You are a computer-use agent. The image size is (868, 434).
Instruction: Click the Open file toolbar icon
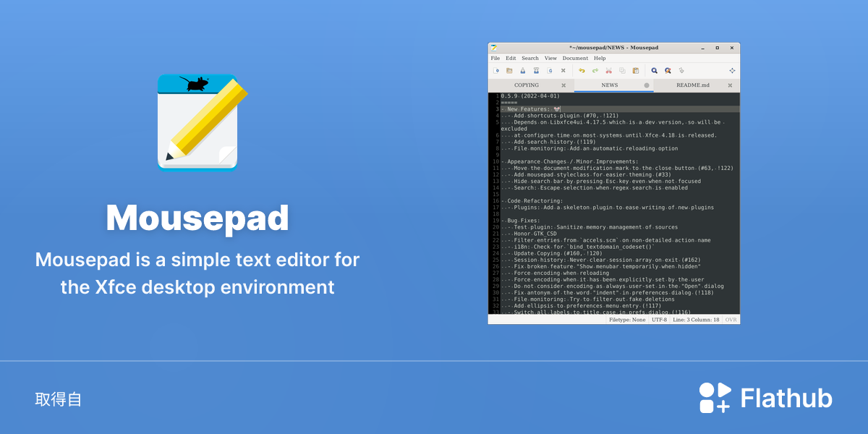click(x=509, y=71)
